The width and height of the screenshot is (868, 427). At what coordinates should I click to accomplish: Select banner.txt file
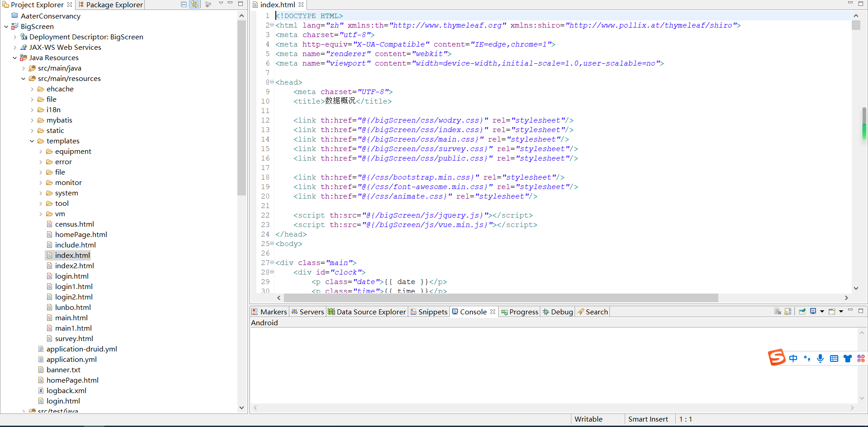click(63, 370)
